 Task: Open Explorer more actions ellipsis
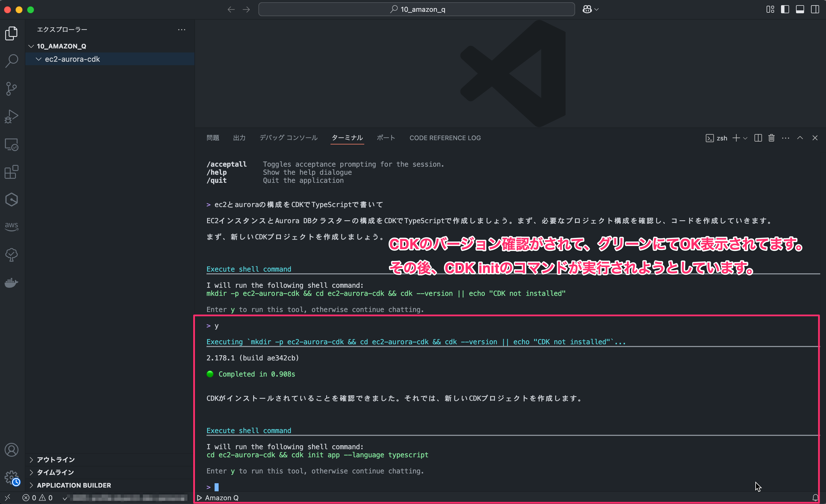(x=182, y=30)
